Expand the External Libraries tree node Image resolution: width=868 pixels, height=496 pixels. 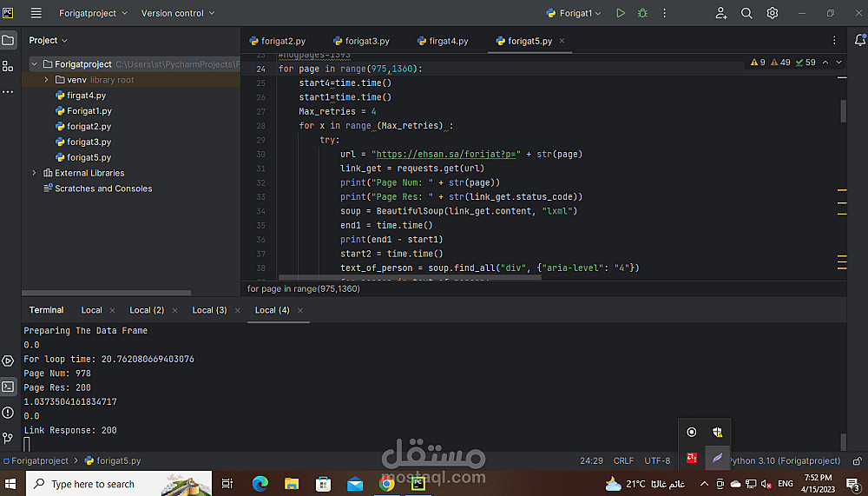[34, 173]
